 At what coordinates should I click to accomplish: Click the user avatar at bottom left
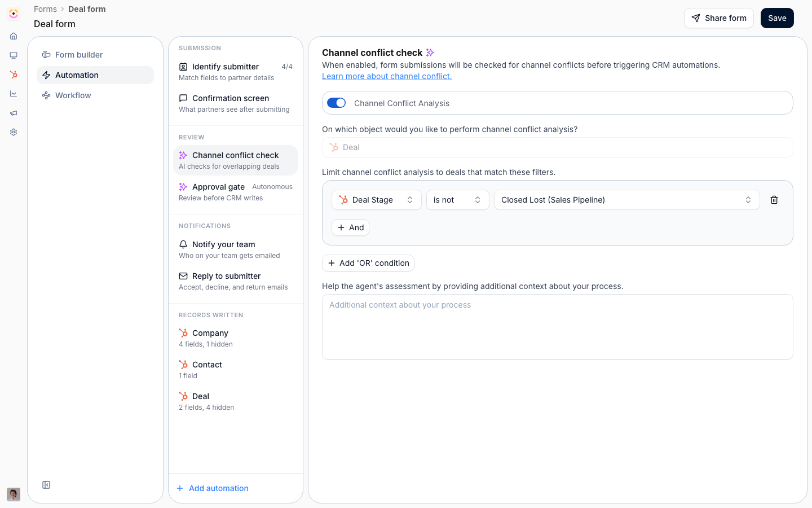14,494
